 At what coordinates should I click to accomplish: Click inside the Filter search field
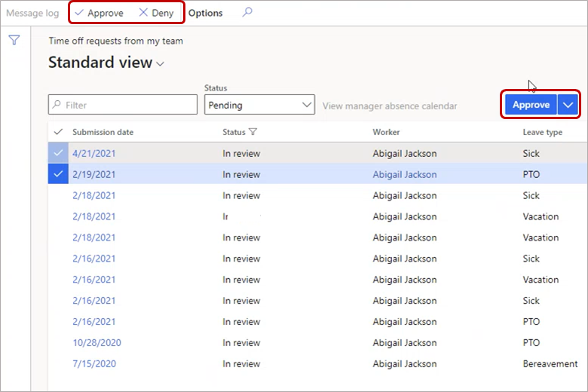(x=123, y=105)
